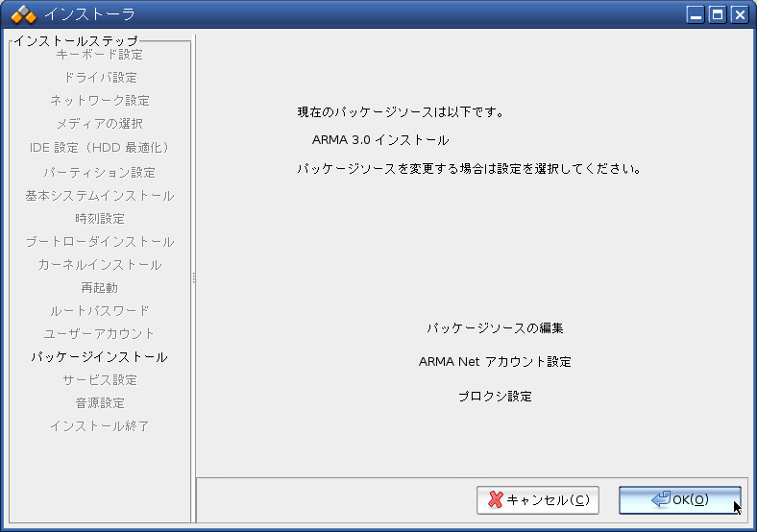This screenshot has height=532, width=757.
Task: Select ブートローダインストール step in sidebar
Action: [99, 242]
